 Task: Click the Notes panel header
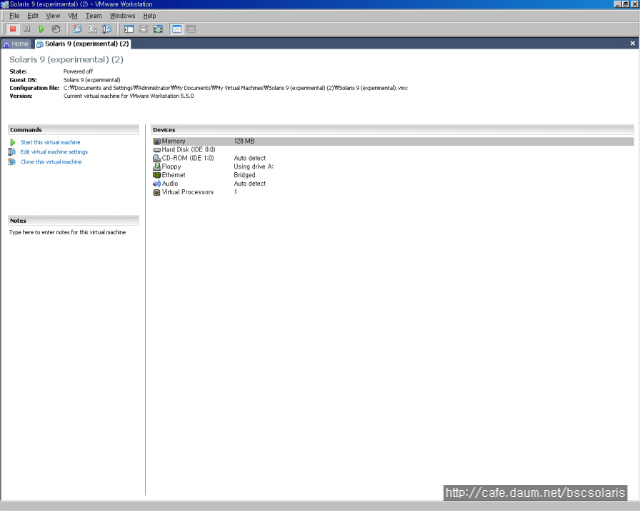[x=73, y=221]
